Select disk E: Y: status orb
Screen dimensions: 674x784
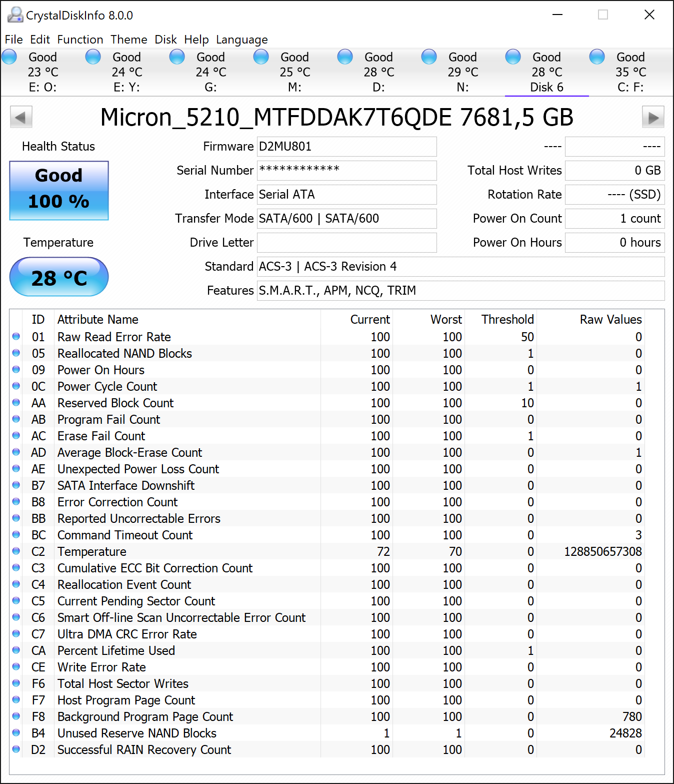93,57
